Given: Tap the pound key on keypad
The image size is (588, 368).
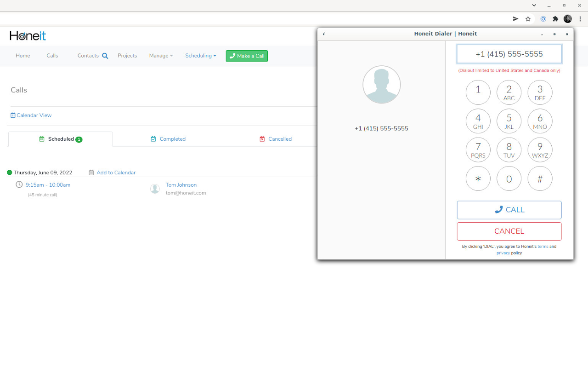Looking at the screenshot, I should pos(540,178).
